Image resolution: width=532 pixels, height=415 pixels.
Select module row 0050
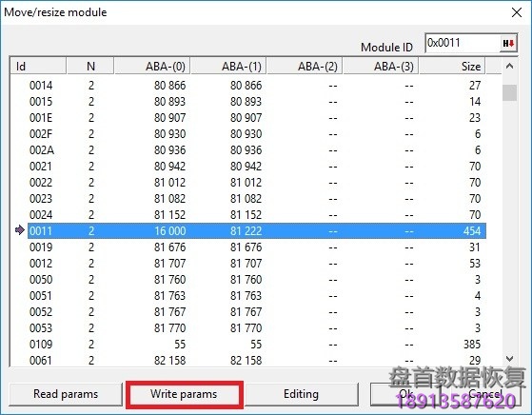(257, 280)
